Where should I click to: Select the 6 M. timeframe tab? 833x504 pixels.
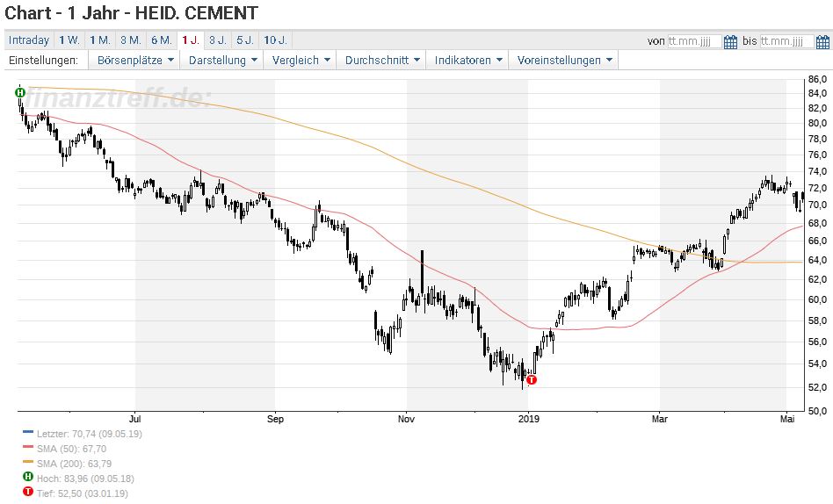pyautogui.click(x=162, y=40)
